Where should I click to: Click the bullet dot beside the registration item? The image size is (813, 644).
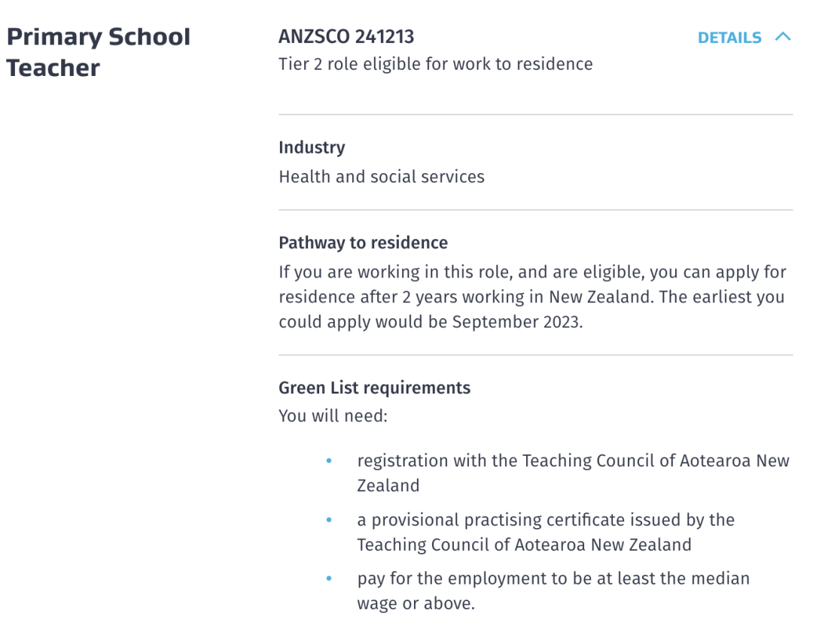[x=329, y=460]
